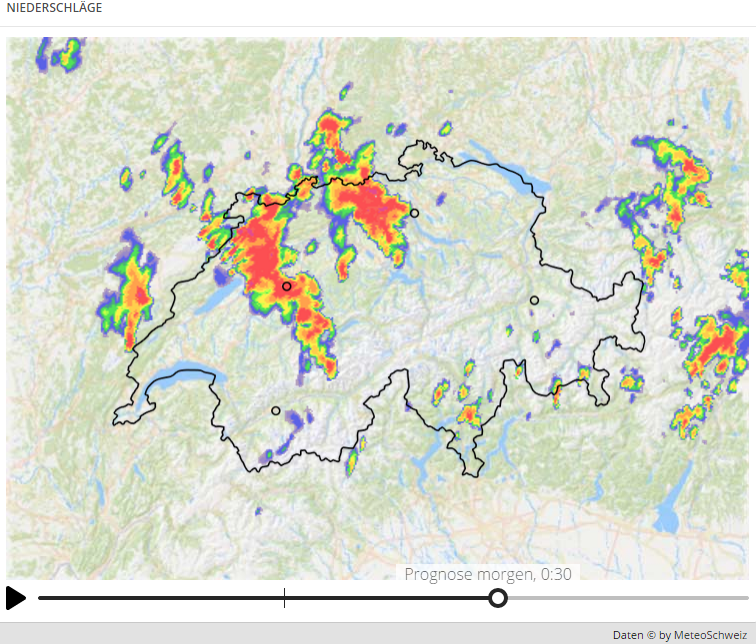Select the city marker in southwestern Valais

pyautogui.click(x=276, y=411)
